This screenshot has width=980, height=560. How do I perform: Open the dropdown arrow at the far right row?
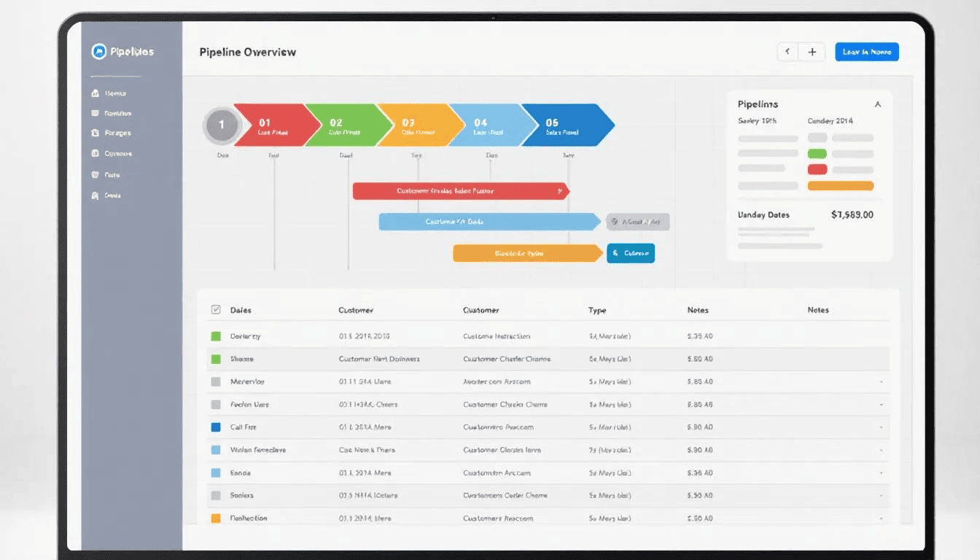coord(882,381)
